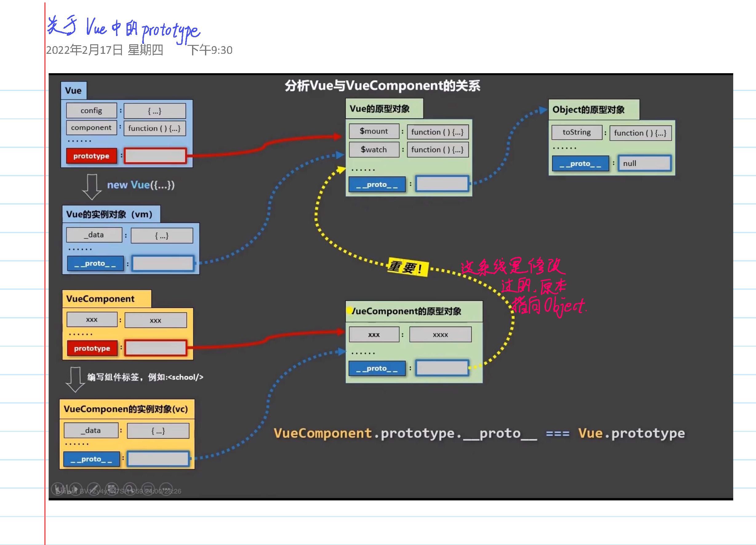Image resolution: width=756 pixels, height=545 pixels.
Task: Click the magnifier circle icon in video overlay
Action: click(x=130, y=489)
